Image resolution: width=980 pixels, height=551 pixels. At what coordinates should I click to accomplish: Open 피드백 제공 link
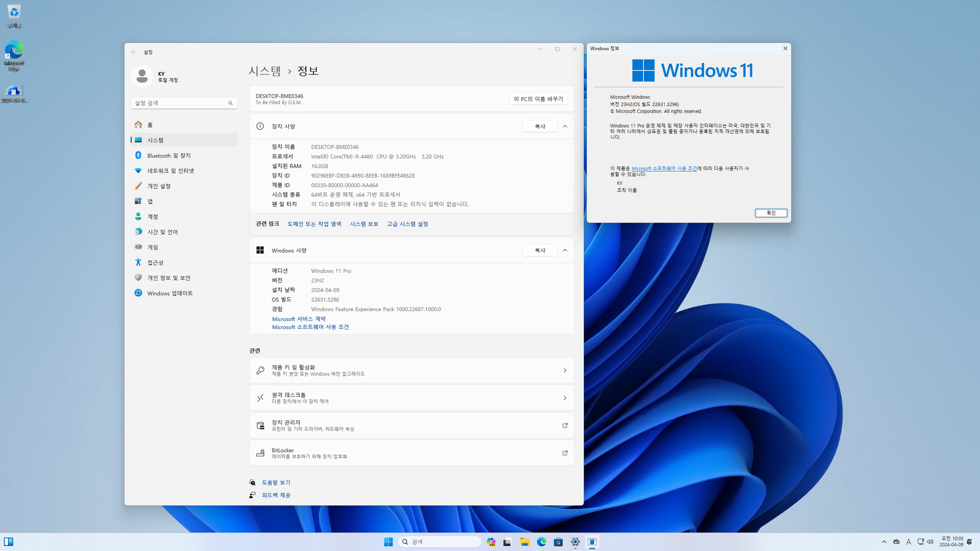tap(276, 495)
